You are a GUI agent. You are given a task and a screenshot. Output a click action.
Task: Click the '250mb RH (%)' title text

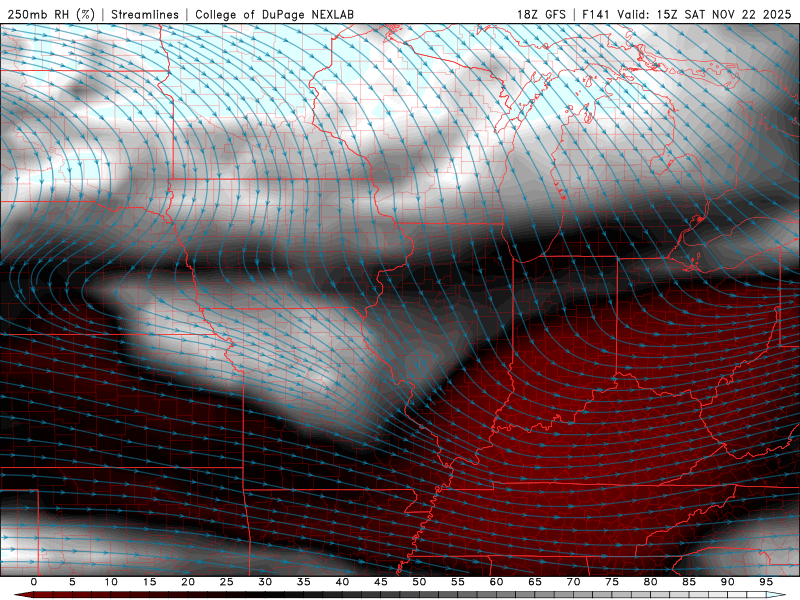(x=51, y=14)
